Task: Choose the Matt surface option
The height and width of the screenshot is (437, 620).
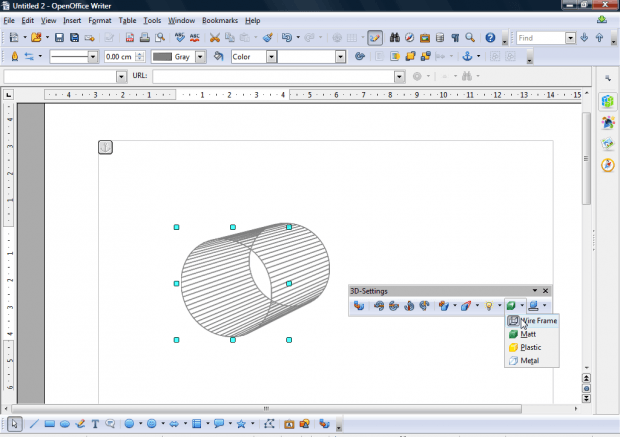Action: click(531, 334)
